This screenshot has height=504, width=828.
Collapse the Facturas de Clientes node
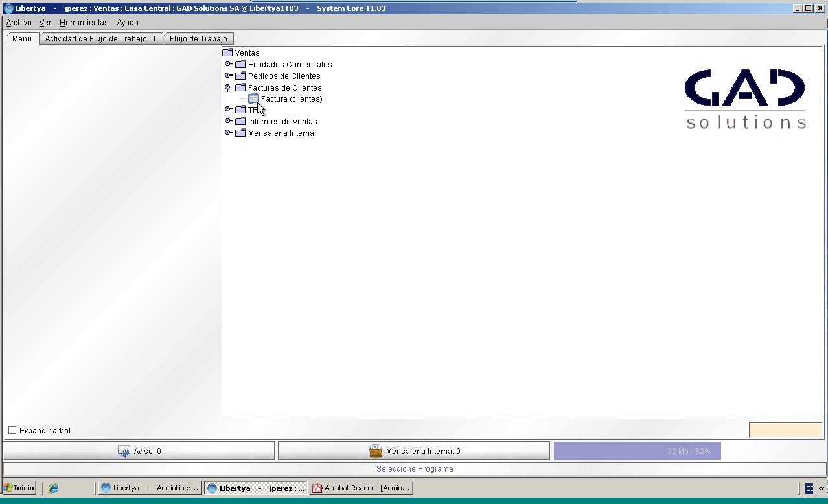[x=227, y=87]
